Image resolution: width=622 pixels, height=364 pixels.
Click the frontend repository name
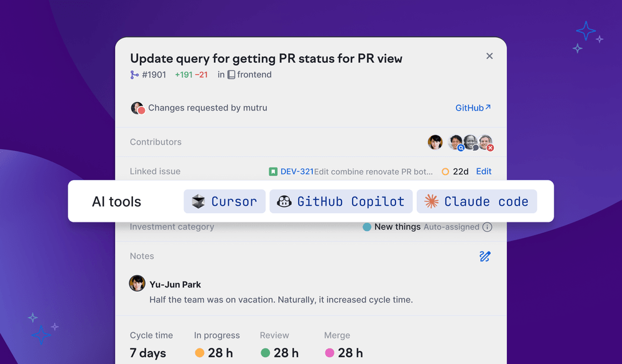(254, 75)
